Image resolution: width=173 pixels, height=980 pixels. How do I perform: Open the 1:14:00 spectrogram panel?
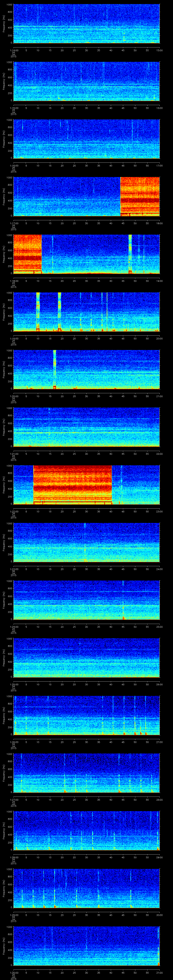(x=86, y=24)
